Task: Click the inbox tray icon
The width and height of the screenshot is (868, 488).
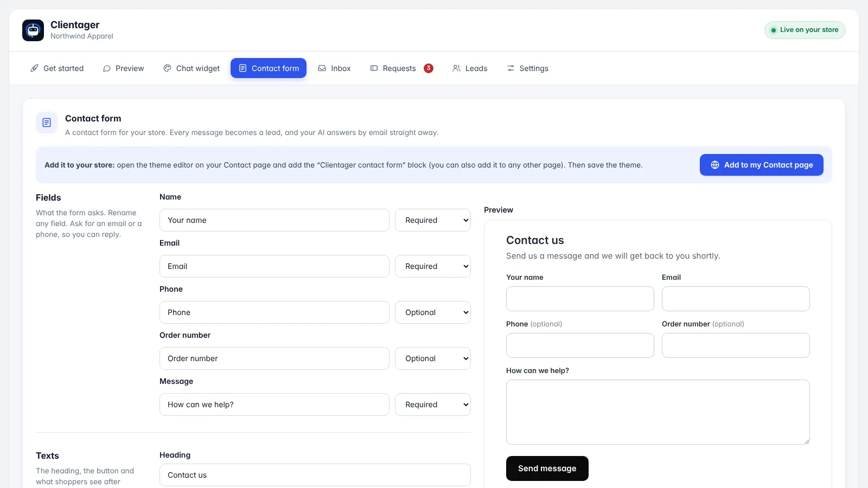Action: click(322, 68)
